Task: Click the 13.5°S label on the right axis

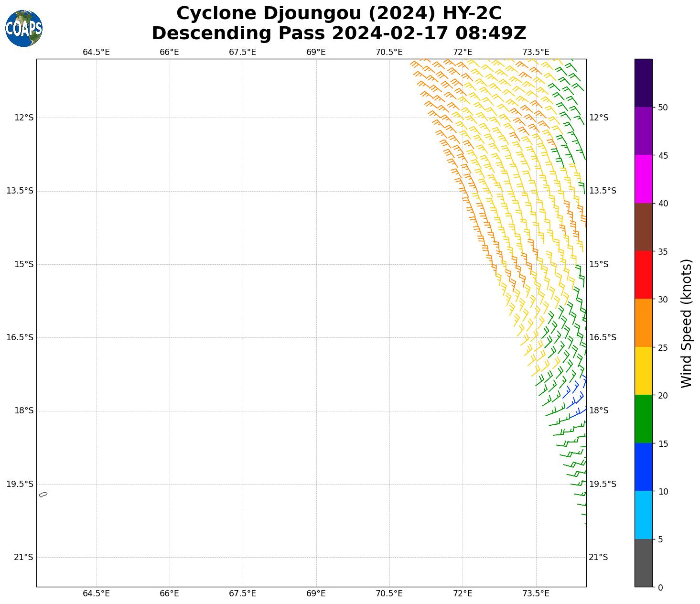Action: click(x=602, y=191)
